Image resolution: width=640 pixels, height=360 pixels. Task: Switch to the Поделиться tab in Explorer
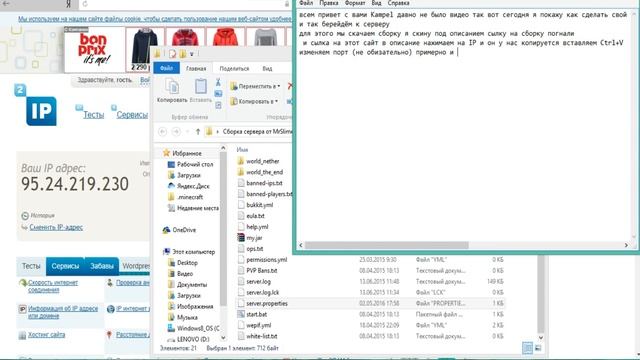[x=234, y=69]
